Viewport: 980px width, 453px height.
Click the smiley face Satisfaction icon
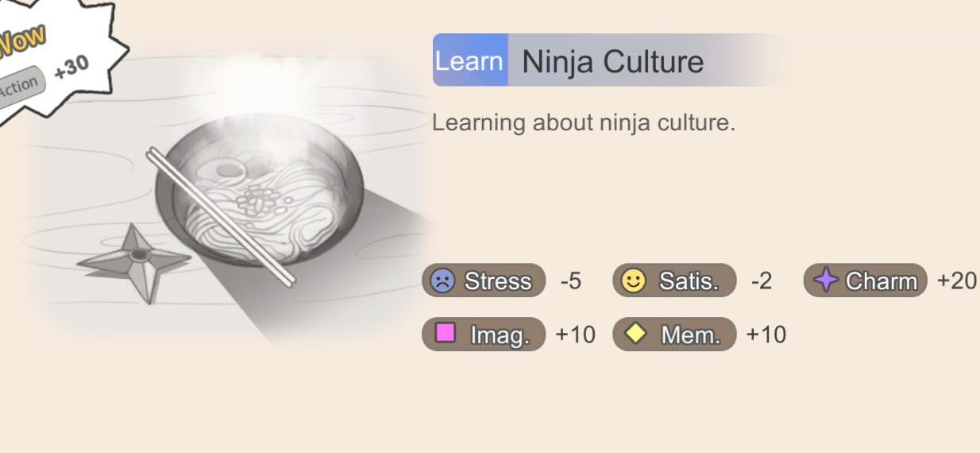(634, 281)
